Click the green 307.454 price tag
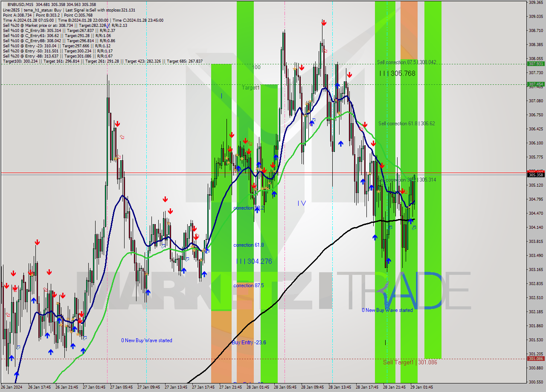This screenshot has width=546, height=392. (536, 84)
